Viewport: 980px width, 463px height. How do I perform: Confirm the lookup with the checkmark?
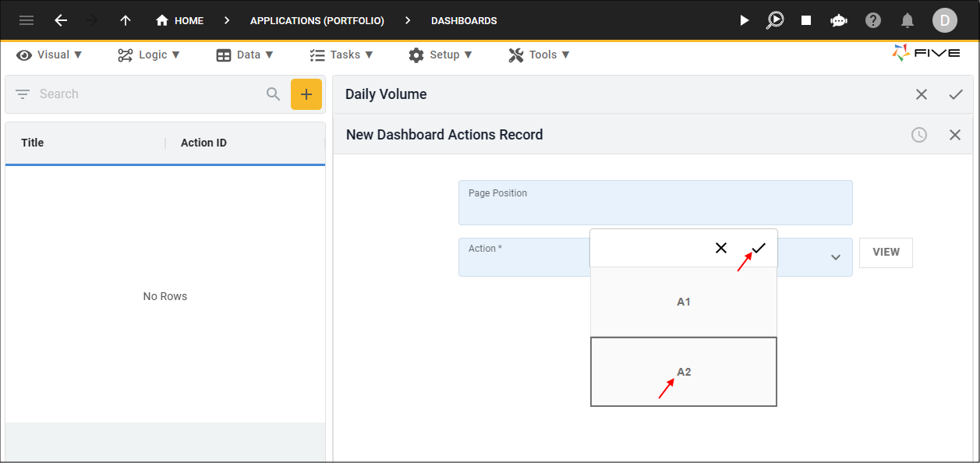click(x=759, y=248)
